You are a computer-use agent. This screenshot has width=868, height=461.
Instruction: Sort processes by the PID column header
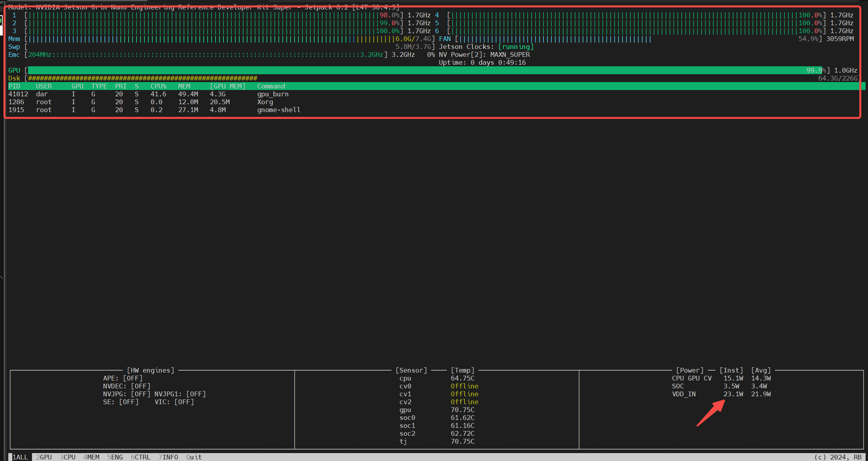[x=14, y=86]
